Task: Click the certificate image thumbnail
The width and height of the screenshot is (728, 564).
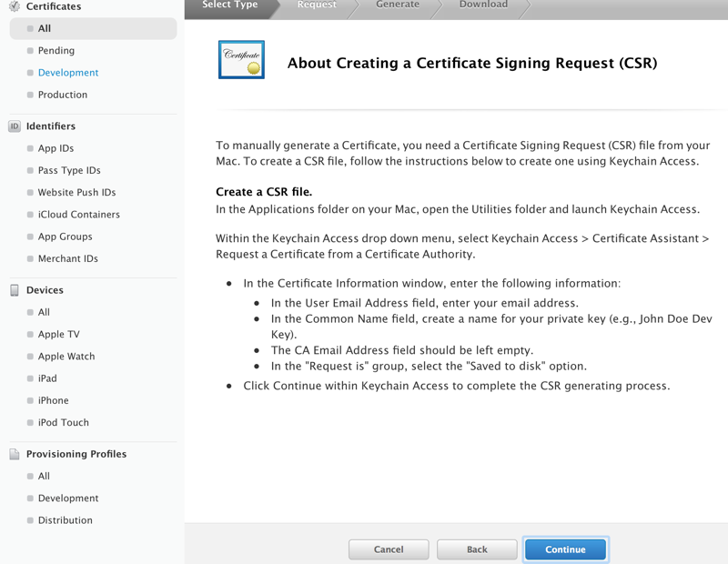Action: (x=241, y=60)
